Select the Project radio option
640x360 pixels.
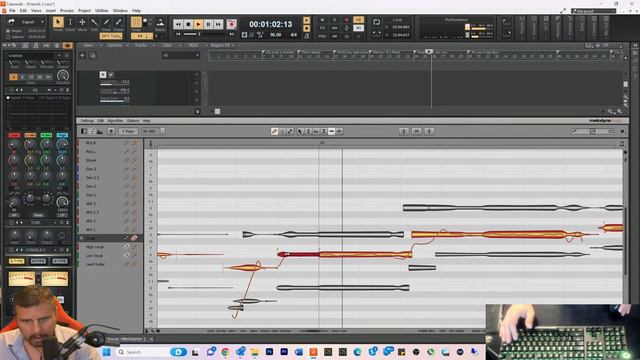[8, 31]
